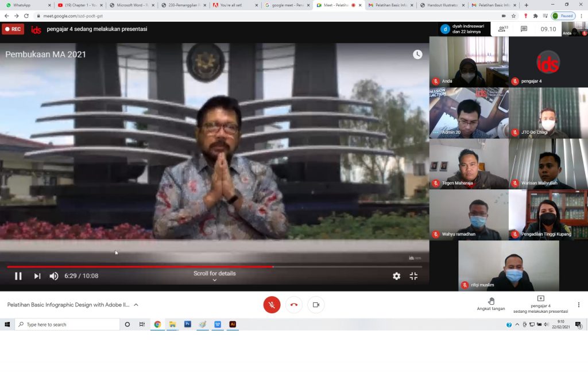This screenshot has width=588, height=377.
Task: Expand meeting details next to the title
Action: [136, 305]
